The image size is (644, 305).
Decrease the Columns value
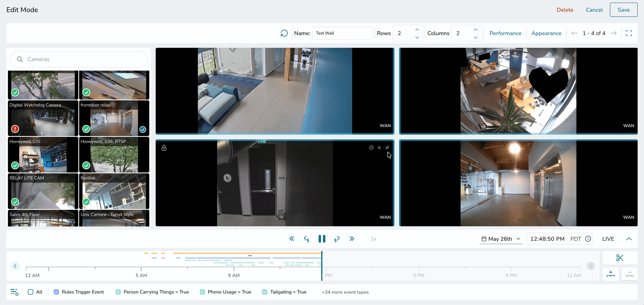coord(476,37)
